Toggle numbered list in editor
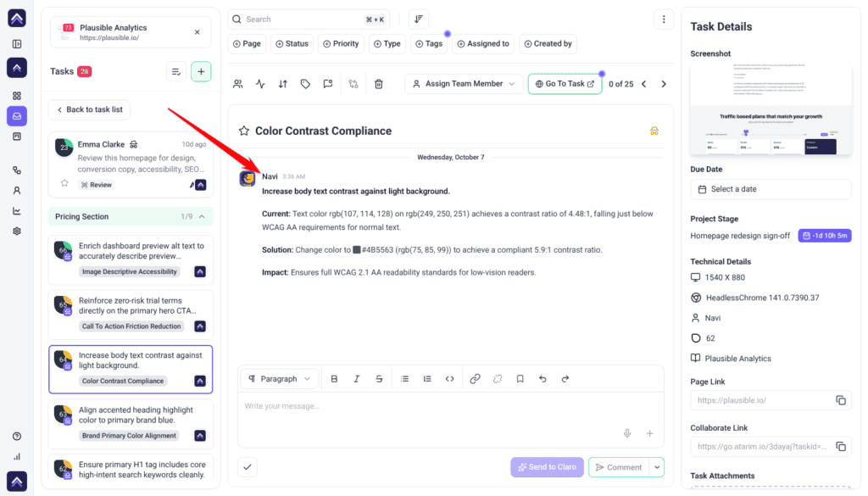The image size is (868, 496). point(427,379)
